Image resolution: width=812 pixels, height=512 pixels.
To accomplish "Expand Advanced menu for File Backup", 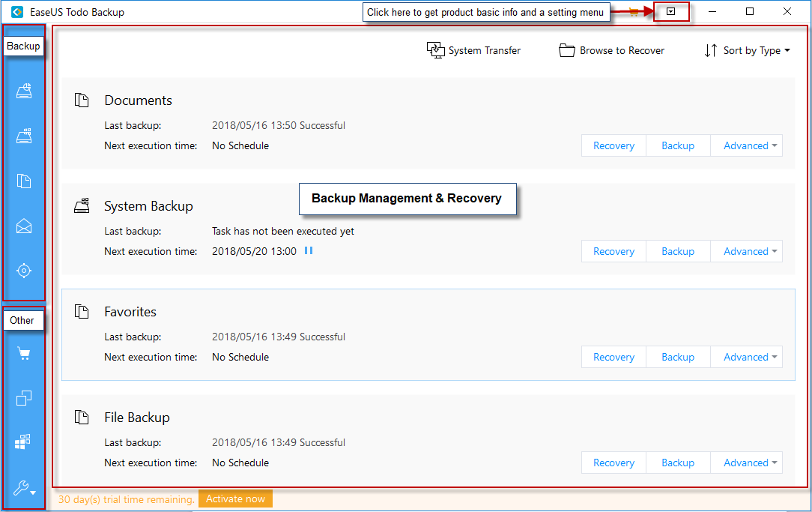I will [x=746, y=463].
